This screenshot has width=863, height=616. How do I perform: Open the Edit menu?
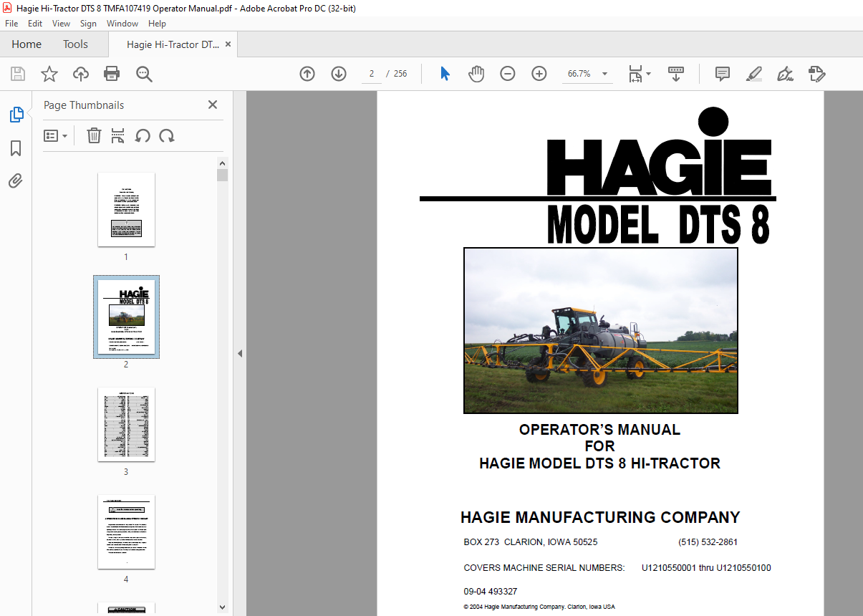coord(35,24)
